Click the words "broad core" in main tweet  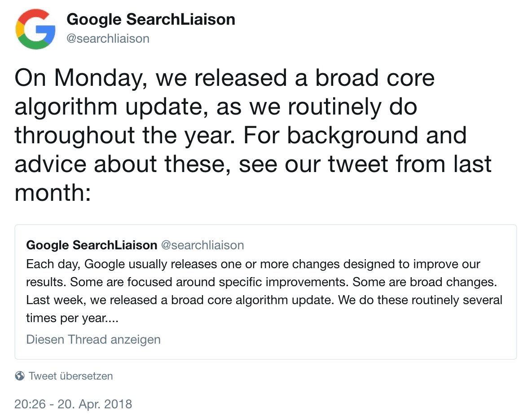coord(375,78)
